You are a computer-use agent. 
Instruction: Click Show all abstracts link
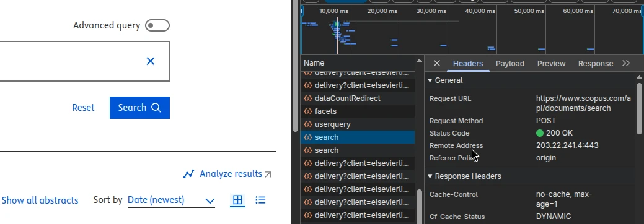tap(40, 200)
